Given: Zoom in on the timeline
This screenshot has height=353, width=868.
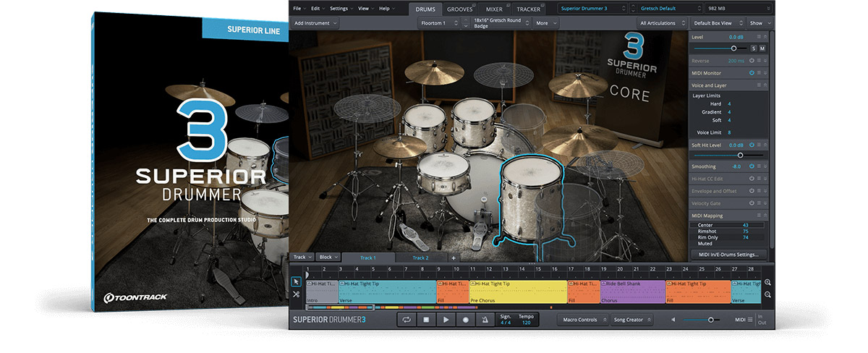Looking at the screenshot, I should point(767,282).
